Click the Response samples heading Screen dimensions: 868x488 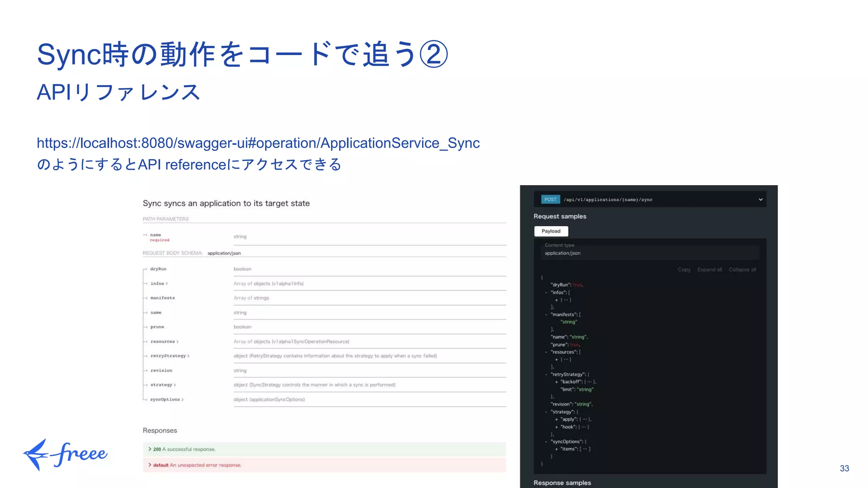(x=562, y=483)
